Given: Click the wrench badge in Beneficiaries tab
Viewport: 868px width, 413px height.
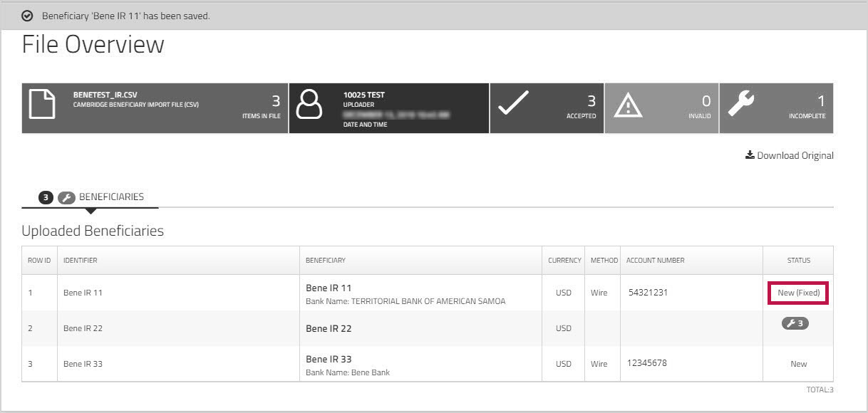Looking at the screenshot, I should pos(66,198).
